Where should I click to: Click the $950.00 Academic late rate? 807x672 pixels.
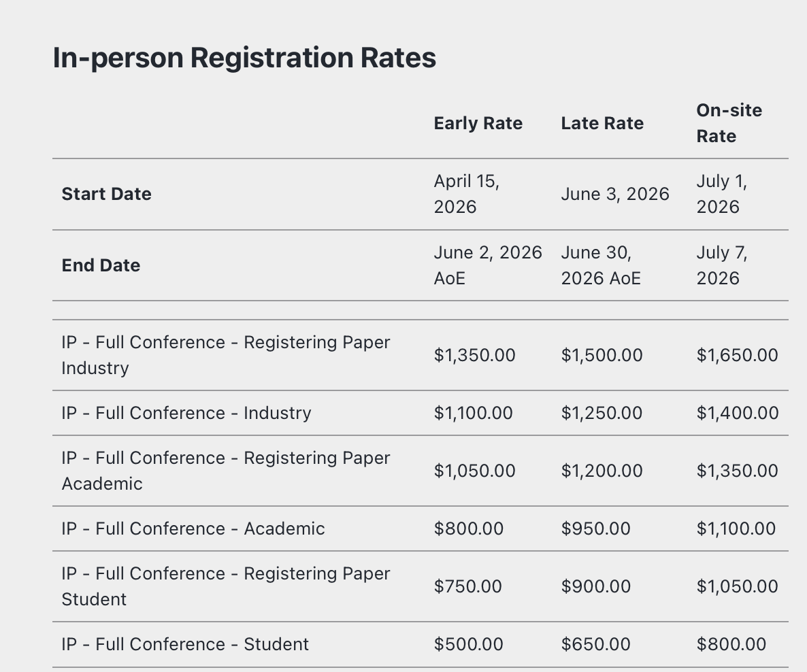click(x=596, y=528)
